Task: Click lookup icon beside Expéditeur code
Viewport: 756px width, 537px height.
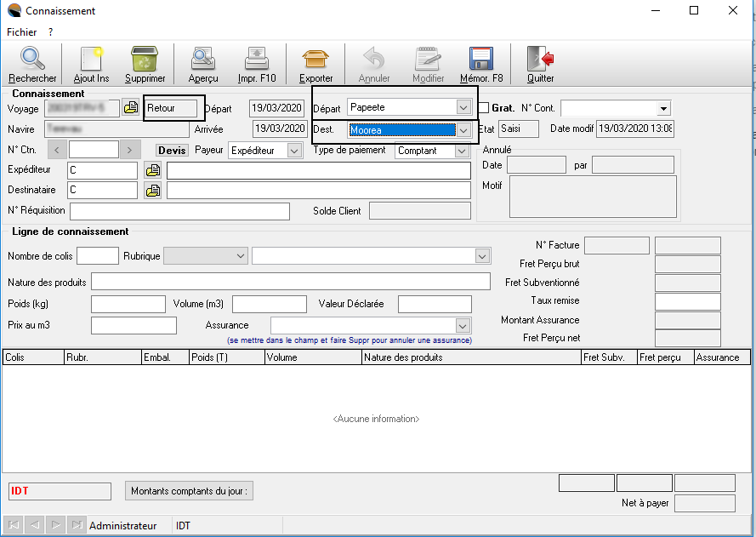Action: click(x=153, y=170)
